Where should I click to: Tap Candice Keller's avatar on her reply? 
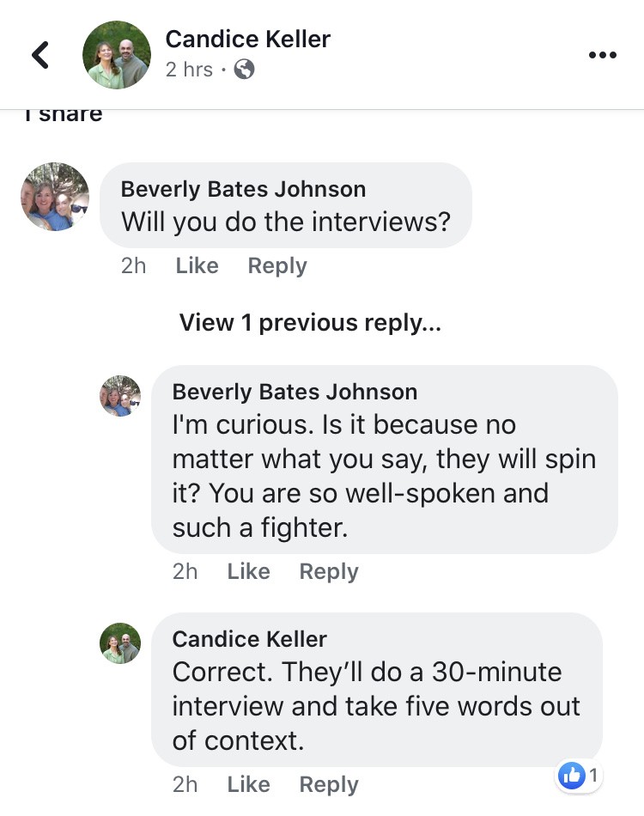pos(120,642)
